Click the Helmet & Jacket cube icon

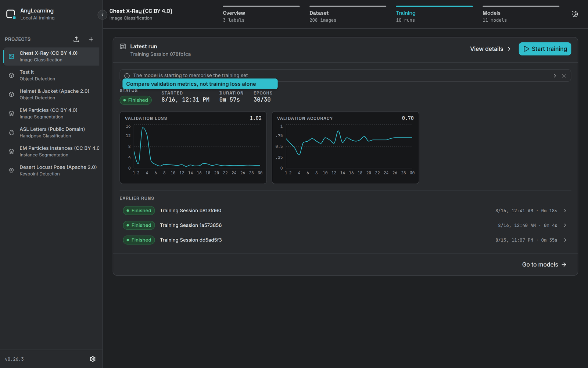pos(11,95)
